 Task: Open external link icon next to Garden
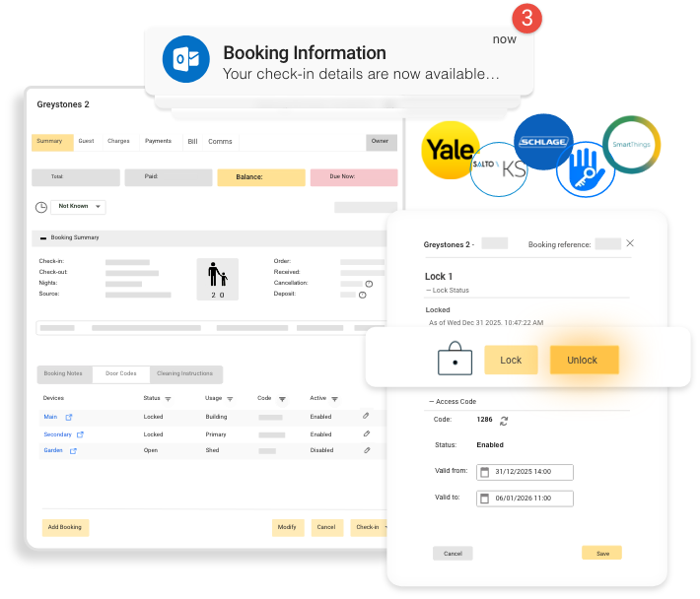click(x=73, y=451)
